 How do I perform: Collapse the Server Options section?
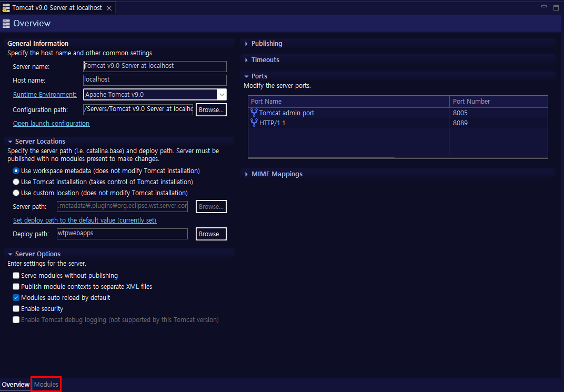pyautogui.click(x=10, y=254)
